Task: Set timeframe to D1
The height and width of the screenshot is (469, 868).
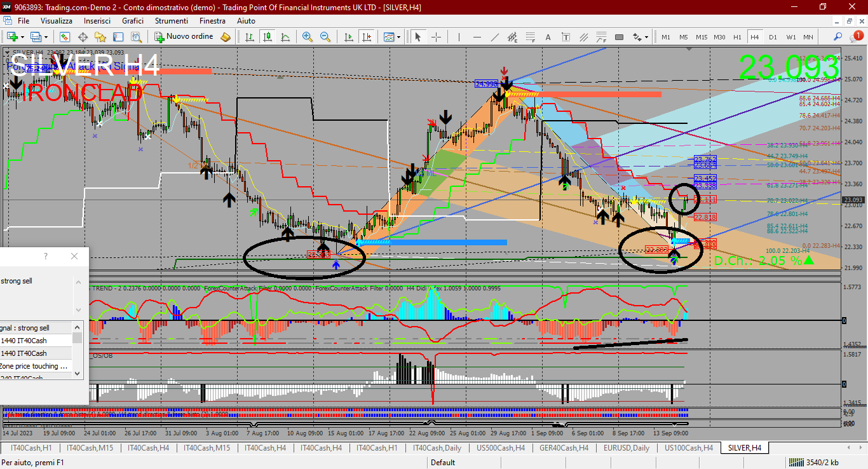Action: 773,37
